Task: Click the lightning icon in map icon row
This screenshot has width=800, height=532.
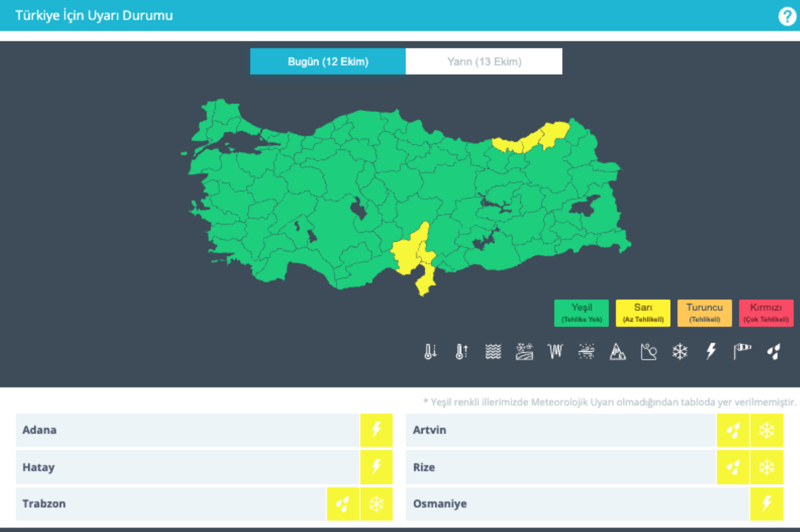Action: 711,351
